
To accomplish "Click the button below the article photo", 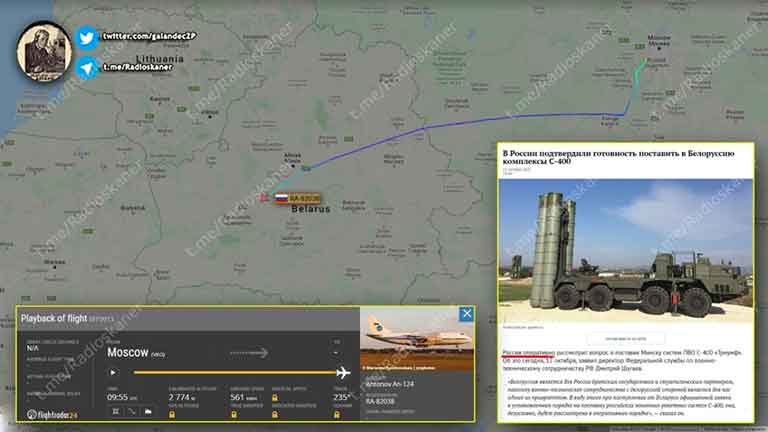I will [x=626, y=338].
